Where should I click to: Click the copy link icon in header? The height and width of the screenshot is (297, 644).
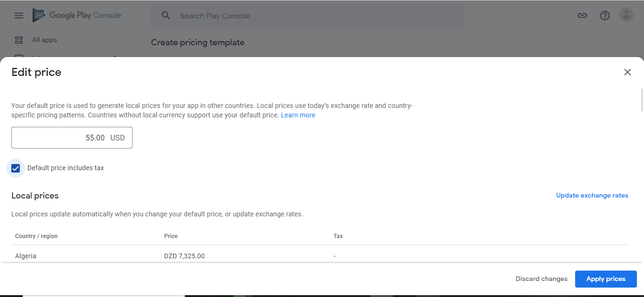click(x=582, y=16)
